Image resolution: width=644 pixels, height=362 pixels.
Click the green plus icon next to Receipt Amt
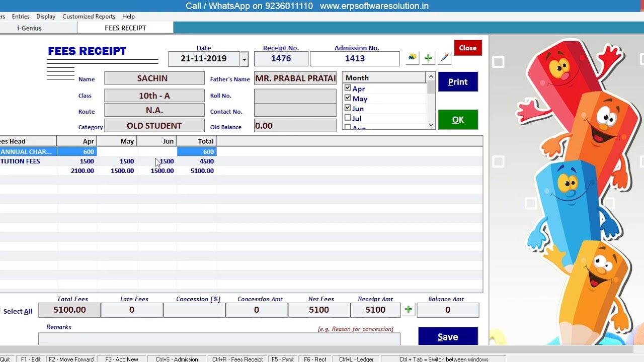408,310
